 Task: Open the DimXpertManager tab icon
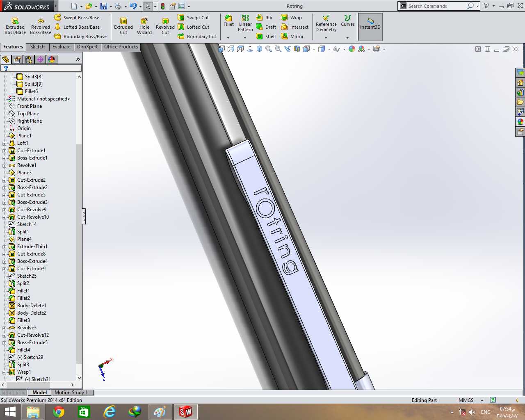tap(40, 59)
